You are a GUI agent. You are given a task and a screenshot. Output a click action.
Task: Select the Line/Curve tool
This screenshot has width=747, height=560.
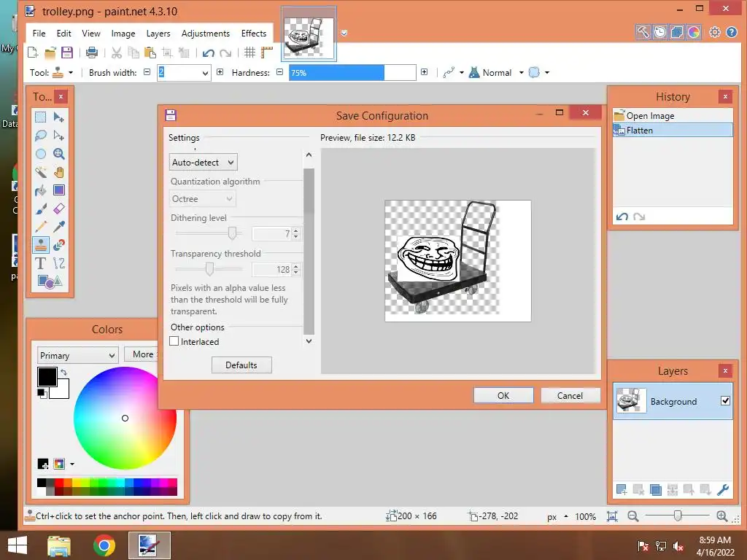(x=58, y=263)
